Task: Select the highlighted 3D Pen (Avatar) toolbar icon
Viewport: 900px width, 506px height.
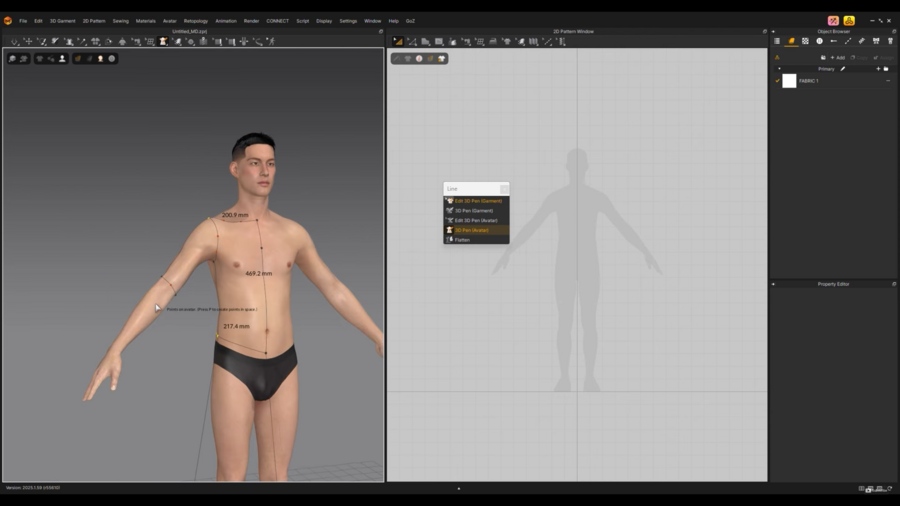Action: click(163, 41)
